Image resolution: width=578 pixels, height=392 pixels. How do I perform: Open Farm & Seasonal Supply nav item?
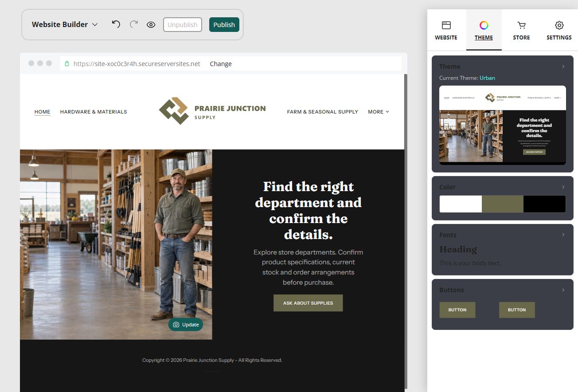323,112
